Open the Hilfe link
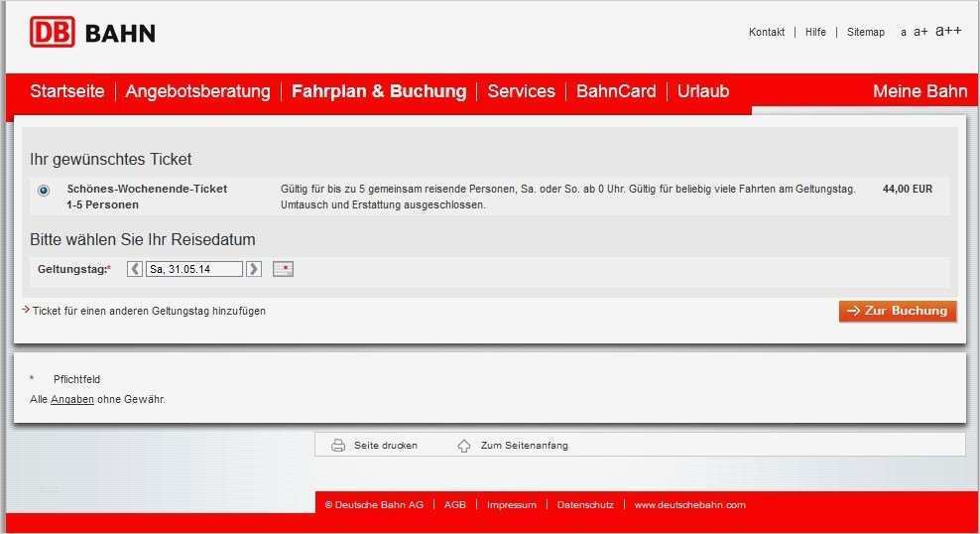Viewport: 980px width, 534px height. pyautogui.click(x=815, y=32)
